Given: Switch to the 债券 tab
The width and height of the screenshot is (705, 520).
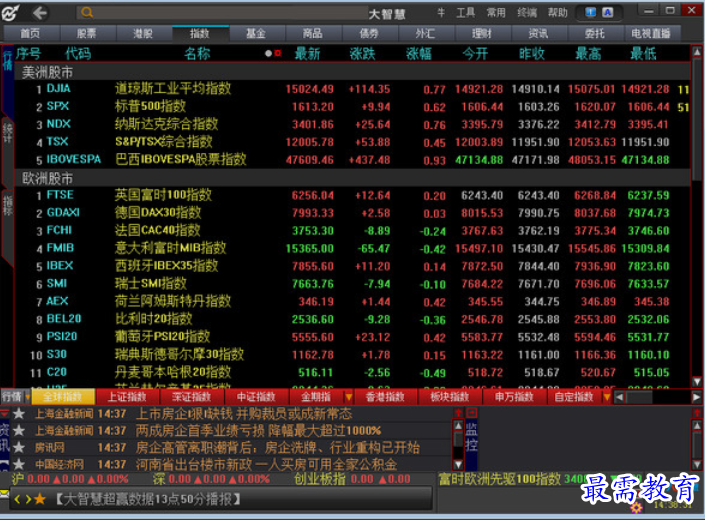Looking at the screenshot, I should [x=369, y=33].
